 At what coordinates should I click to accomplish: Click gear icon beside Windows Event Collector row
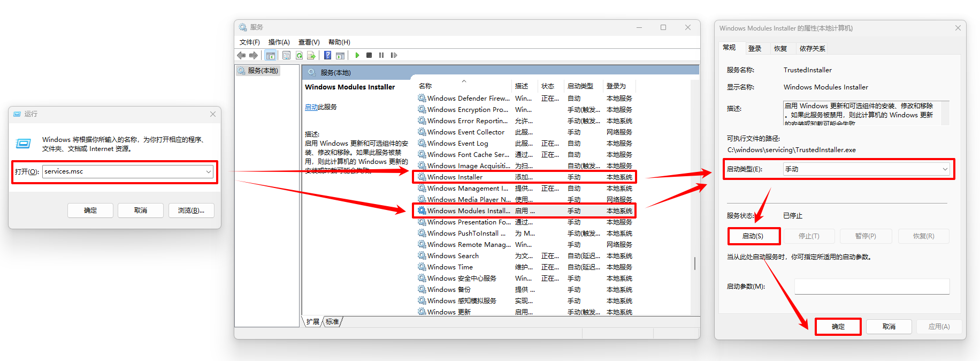click(x=422, y=132)
